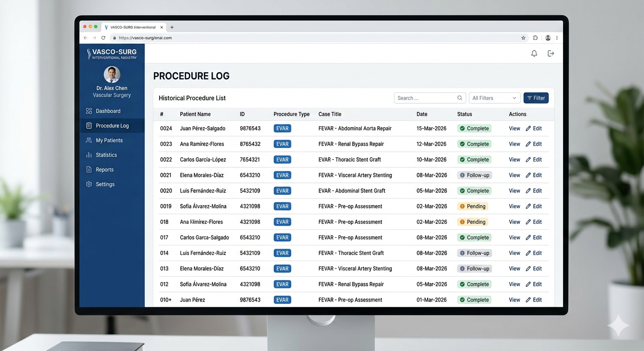Open Settings from the sidebar

(105, 184)
